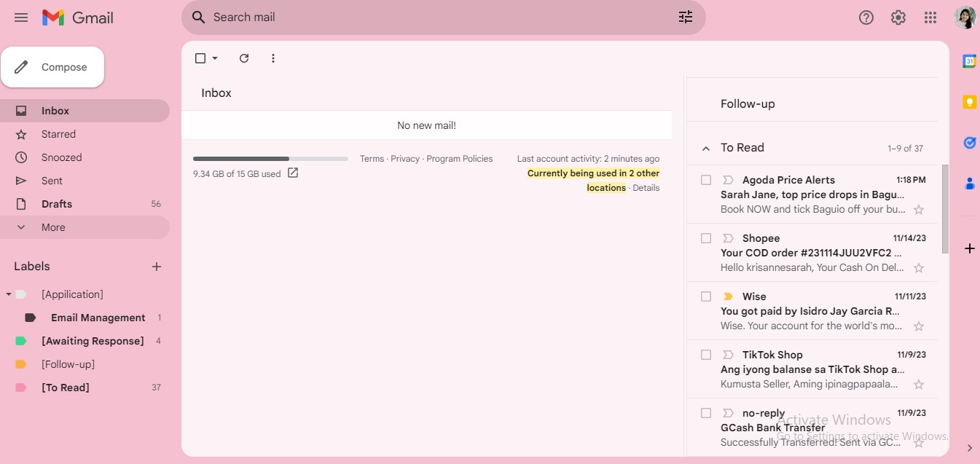Open the Program Policies link
Viewport: 980px width, 464px height.
460,159
